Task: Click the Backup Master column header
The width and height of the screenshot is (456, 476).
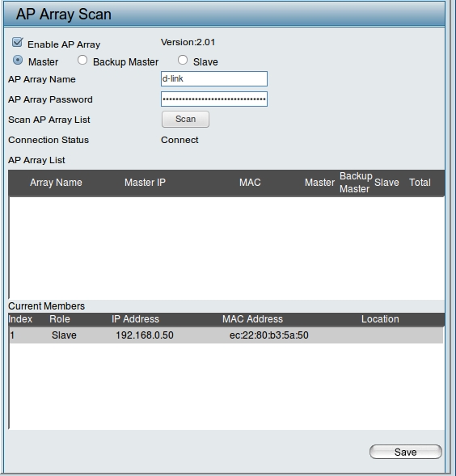Action: click(x=356, y=183)
